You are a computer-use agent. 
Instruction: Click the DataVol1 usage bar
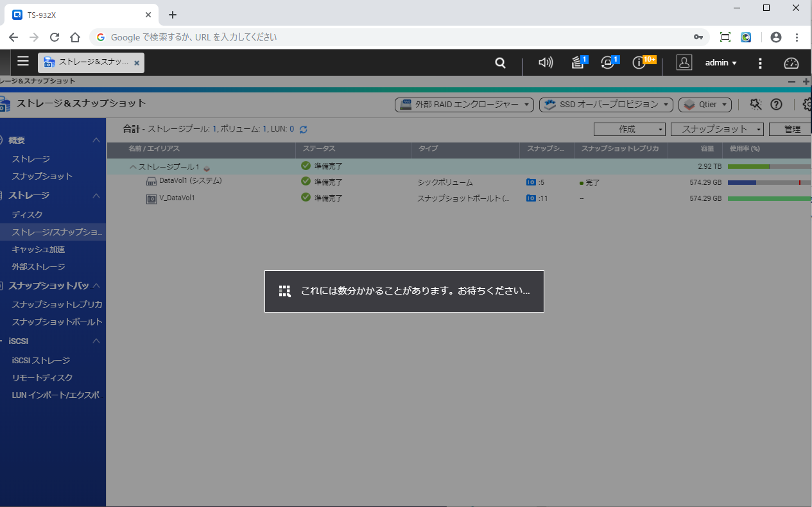click(x=768, y=183)
